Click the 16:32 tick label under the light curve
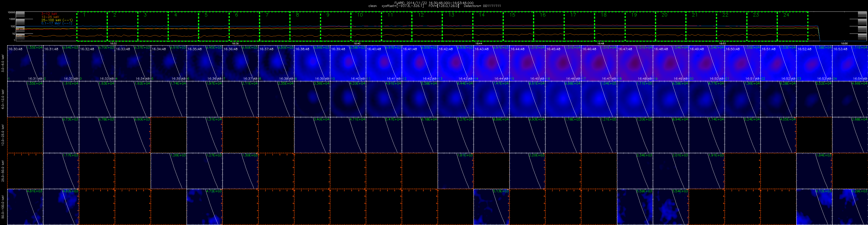 (x=114, y=43)
